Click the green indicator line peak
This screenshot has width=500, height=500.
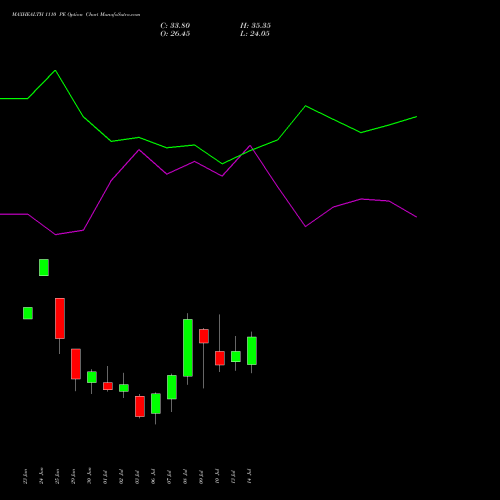tap(55, 70)
